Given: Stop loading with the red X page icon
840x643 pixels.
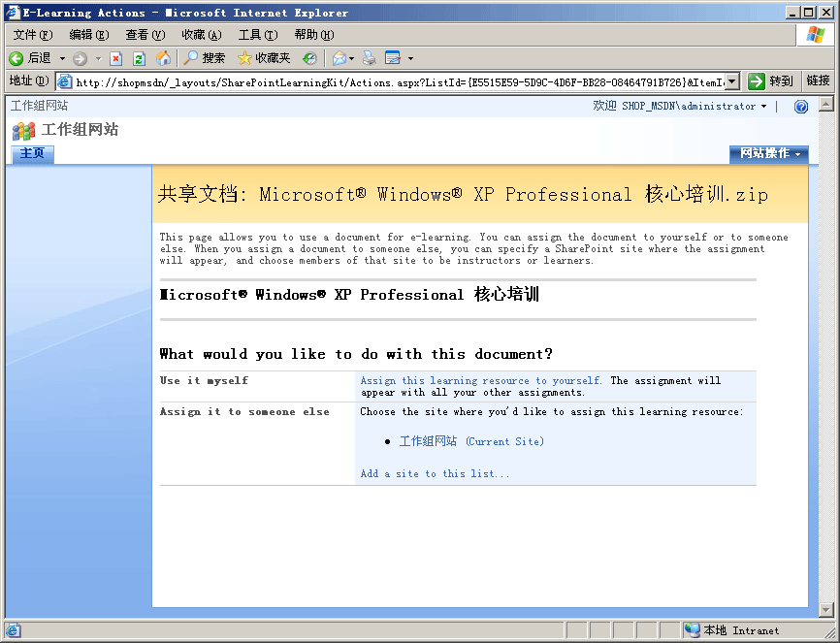Looking at the screenshot, I should [115, 58].
